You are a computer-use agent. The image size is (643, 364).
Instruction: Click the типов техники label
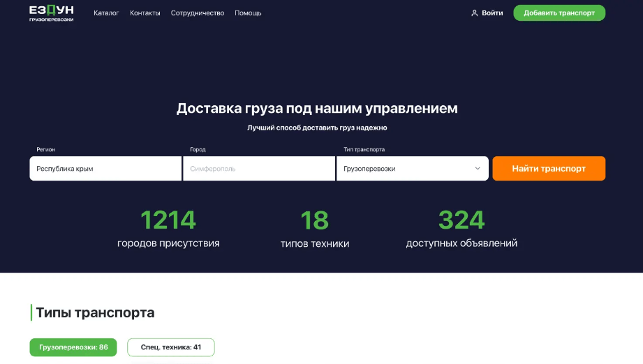click(x=315, y=243)
